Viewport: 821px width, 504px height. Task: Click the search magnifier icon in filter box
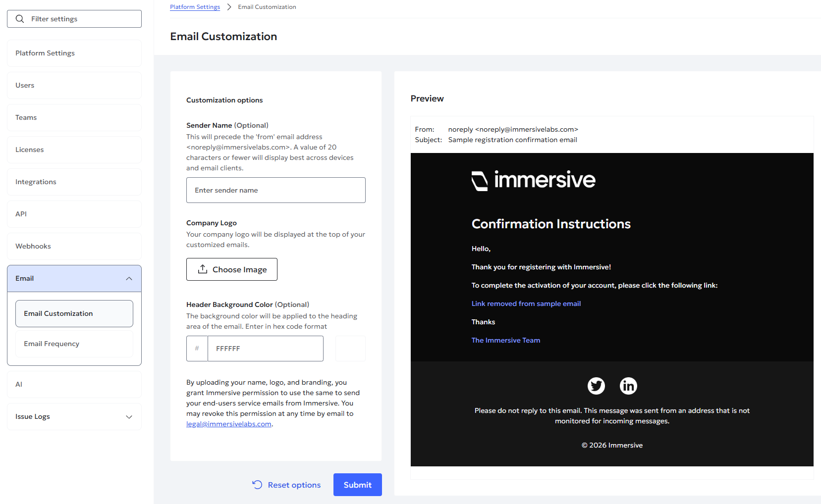(x=20, y=19)
